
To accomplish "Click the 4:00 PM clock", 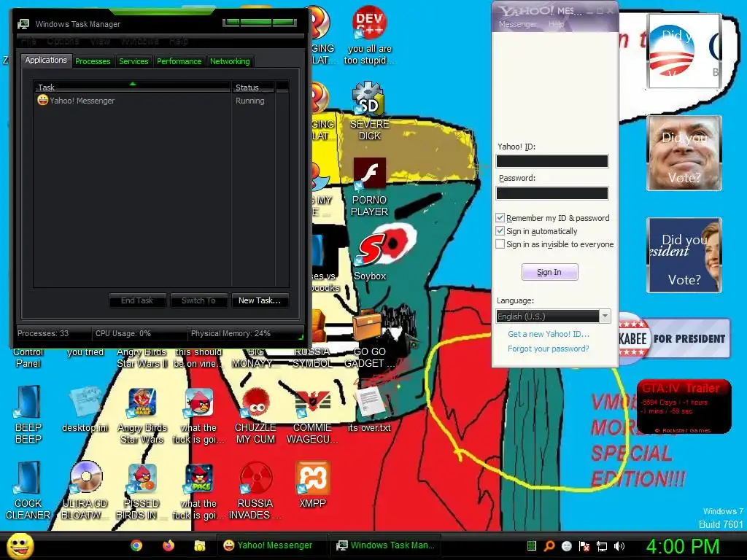I will pos(682,546).
